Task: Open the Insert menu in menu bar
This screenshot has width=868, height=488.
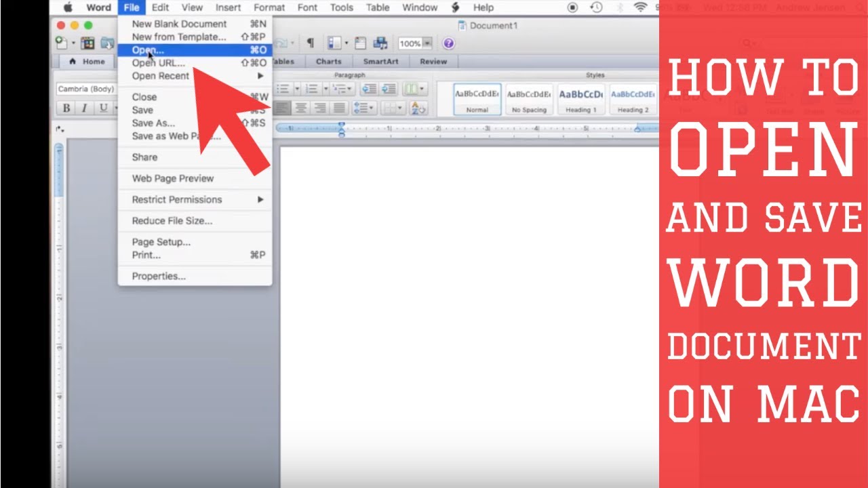Action: [x=228, y=7]
